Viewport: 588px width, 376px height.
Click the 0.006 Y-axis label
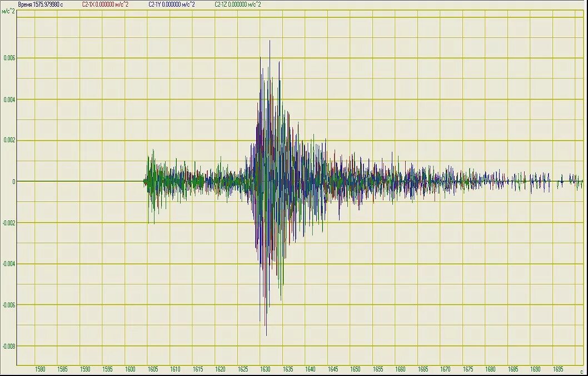(9, 58)
